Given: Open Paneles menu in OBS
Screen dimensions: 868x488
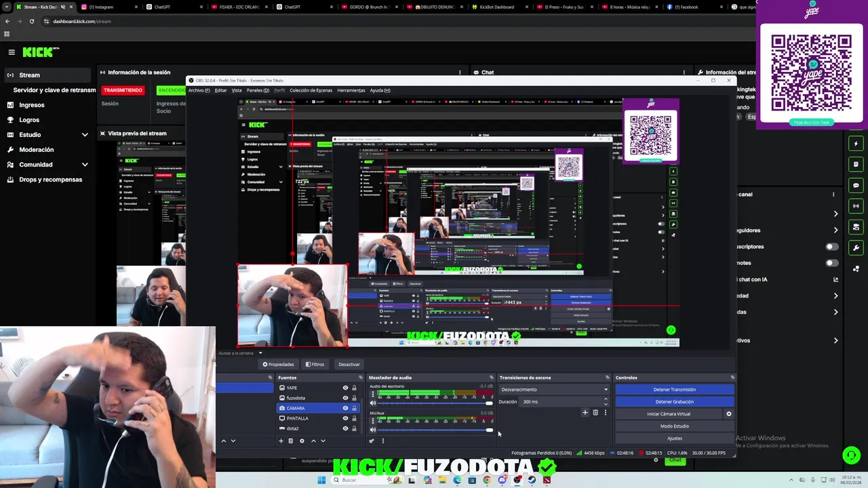Looking at the screenshot, I should [258, 90].
